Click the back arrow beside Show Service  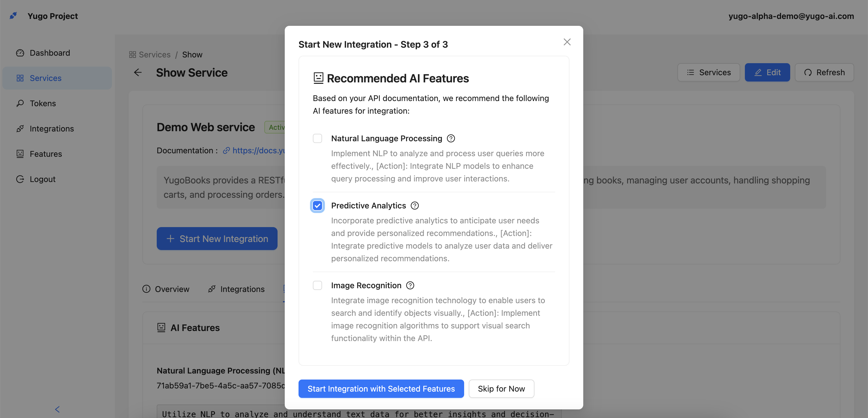pyautogui.click(x=138, y=72)
